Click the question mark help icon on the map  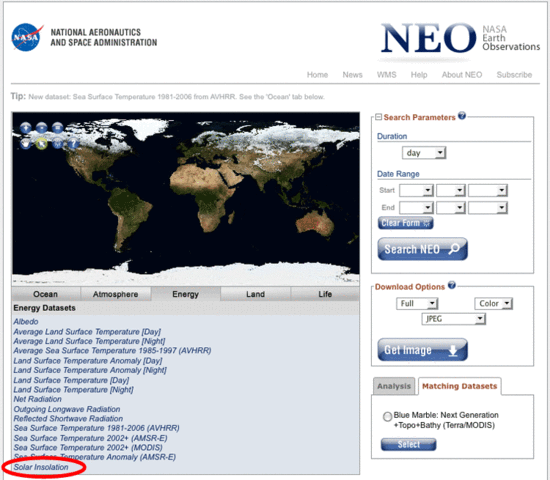(x=73, y=143)
